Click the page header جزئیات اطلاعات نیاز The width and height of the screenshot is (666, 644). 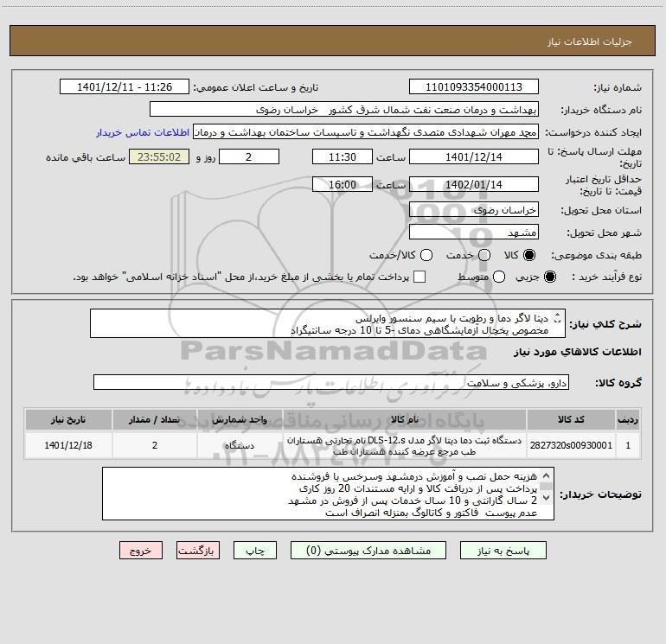590,41
